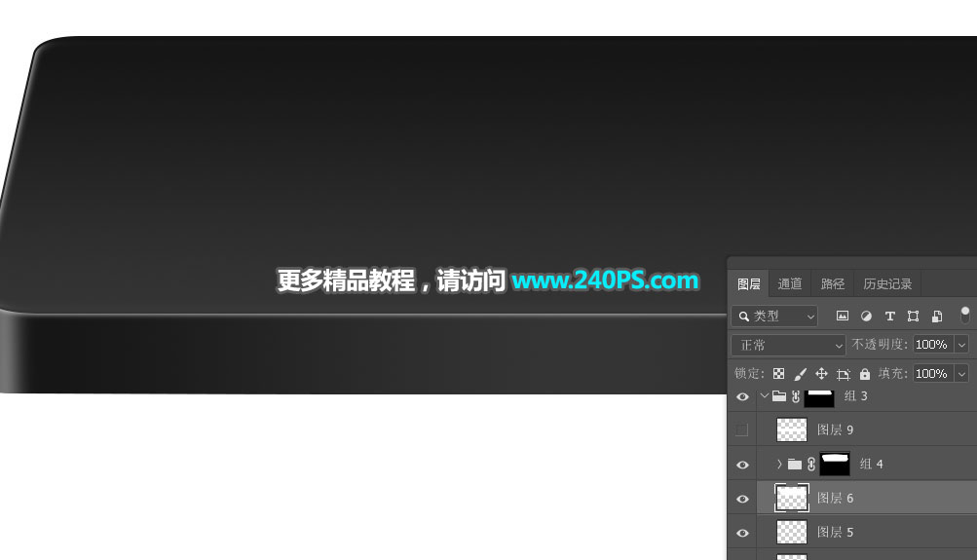
Task: Click the 不透明度 100% input field
Action: click(x=933, y=345)
